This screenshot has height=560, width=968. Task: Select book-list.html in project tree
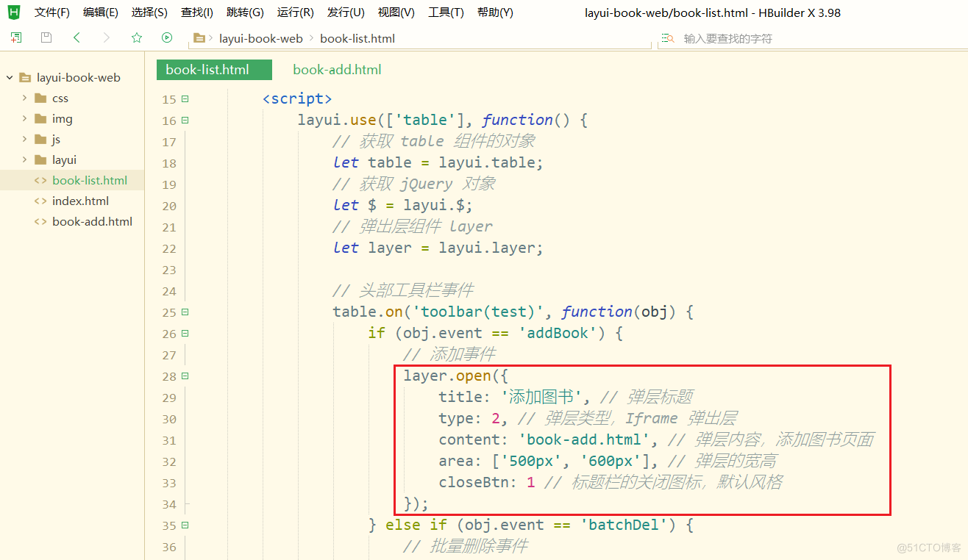[x=72, y=180]
